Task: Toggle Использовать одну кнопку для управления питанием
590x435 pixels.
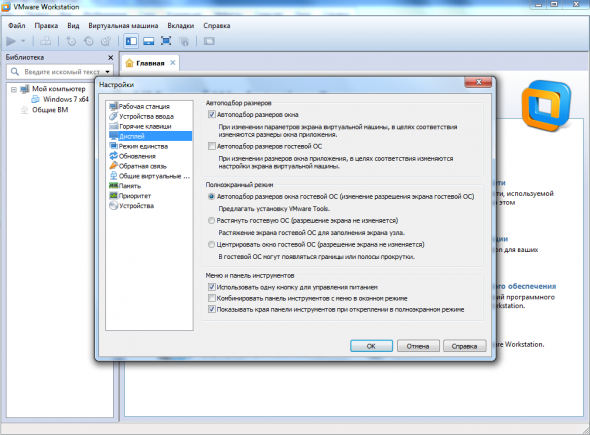Action: [x=212, y=287]
